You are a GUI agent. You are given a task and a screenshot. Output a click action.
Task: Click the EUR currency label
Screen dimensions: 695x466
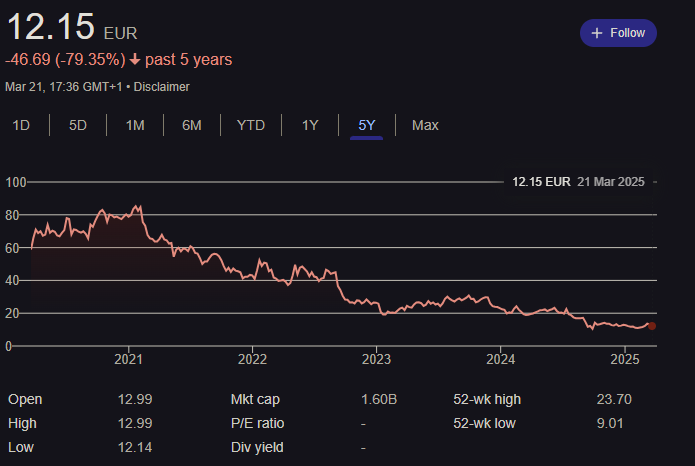[x=120, y=33]
